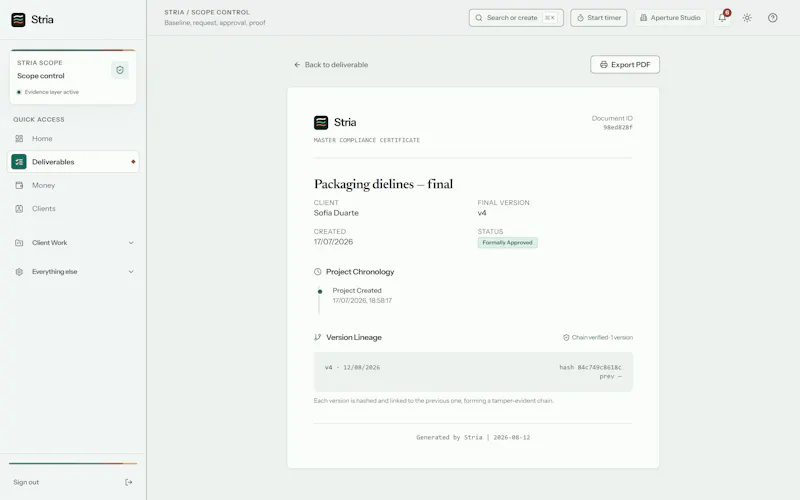The height and width of the screenshot is (500, 800).
Task: Click the Money wallet icon
Action: (19, 185)
